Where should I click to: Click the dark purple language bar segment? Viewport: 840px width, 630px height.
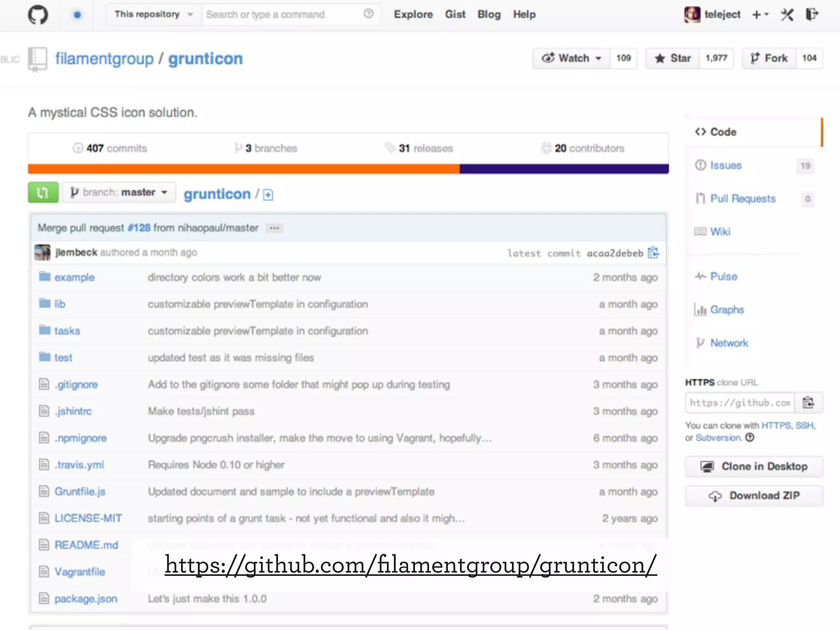point(564,169)
